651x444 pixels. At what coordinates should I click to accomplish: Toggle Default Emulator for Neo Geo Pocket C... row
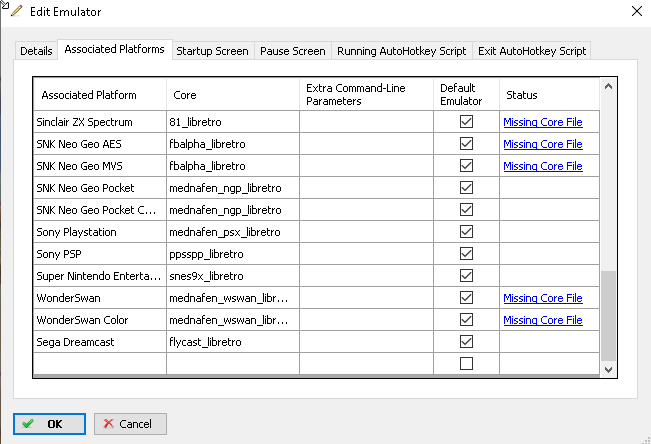466,210
